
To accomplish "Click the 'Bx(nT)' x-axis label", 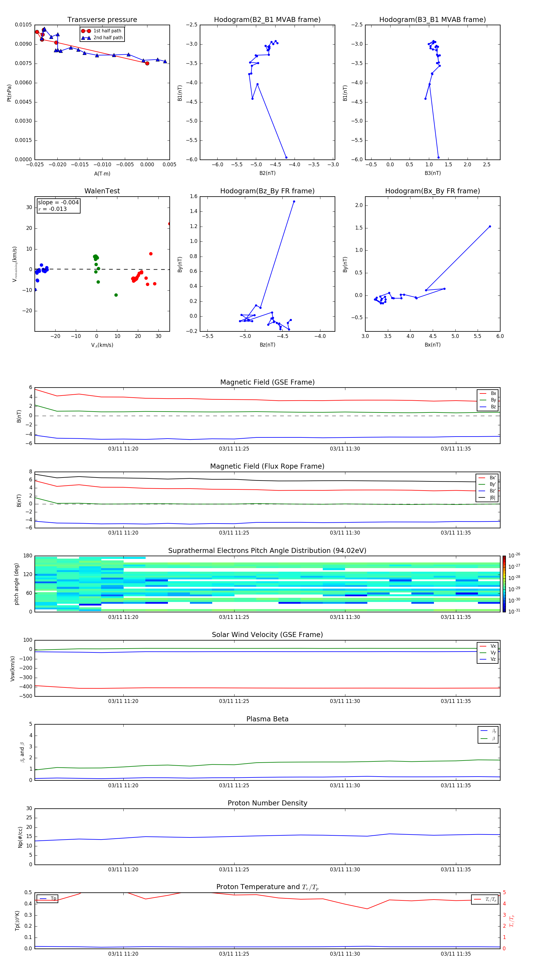I will (432, 345).
